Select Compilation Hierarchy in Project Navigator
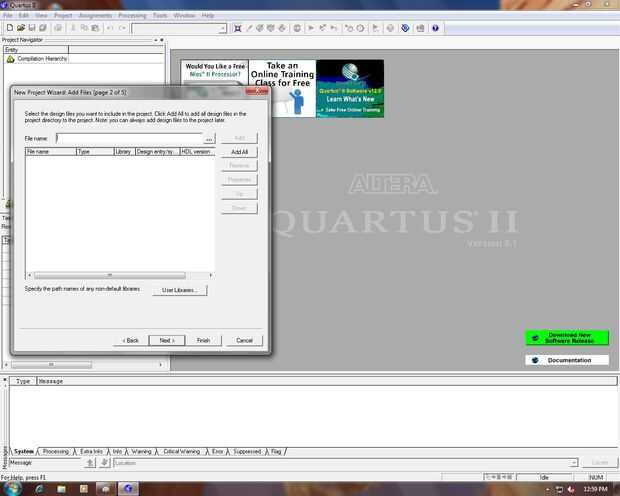Screen dimensions: 620x496 [x=42, y=59]
